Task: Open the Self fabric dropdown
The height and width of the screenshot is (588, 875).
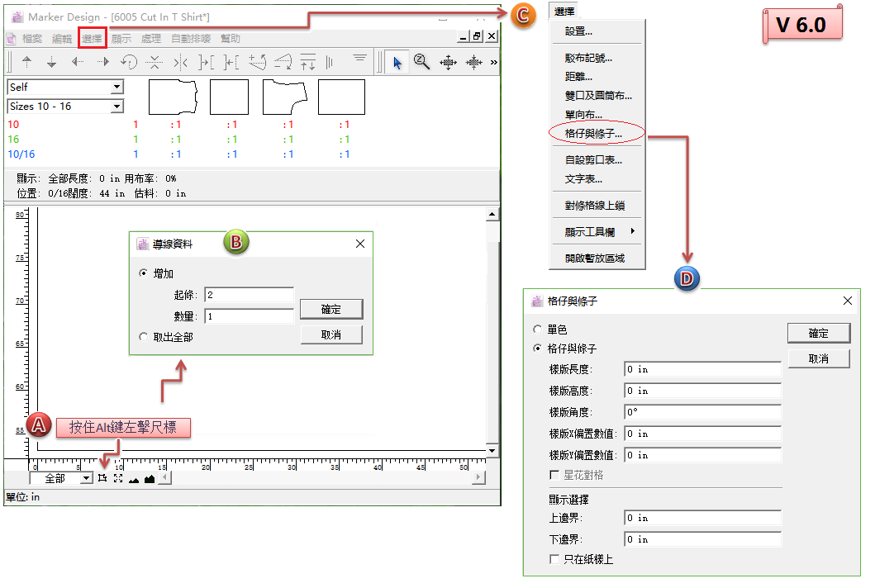Action: point(117,87)
